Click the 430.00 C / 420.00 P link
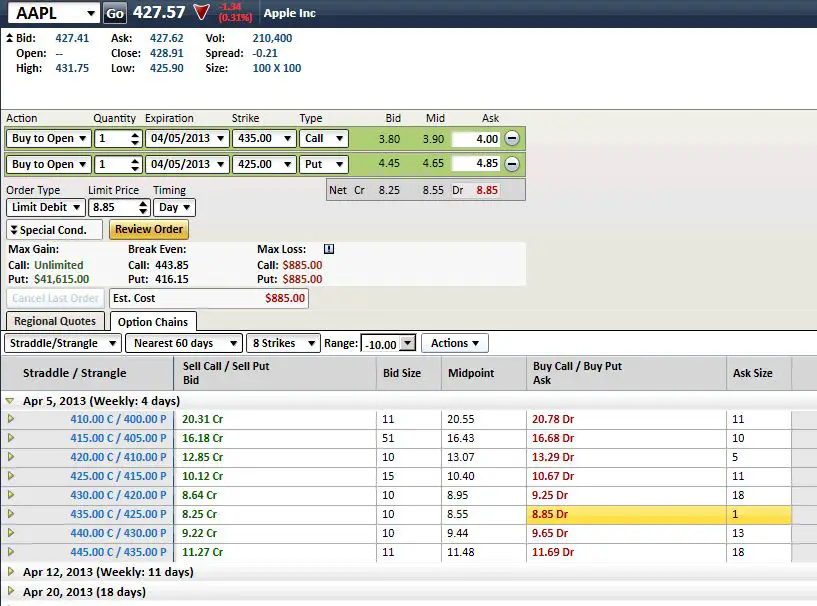The height and width of the screenshot is (606, 817). [118, 495]
